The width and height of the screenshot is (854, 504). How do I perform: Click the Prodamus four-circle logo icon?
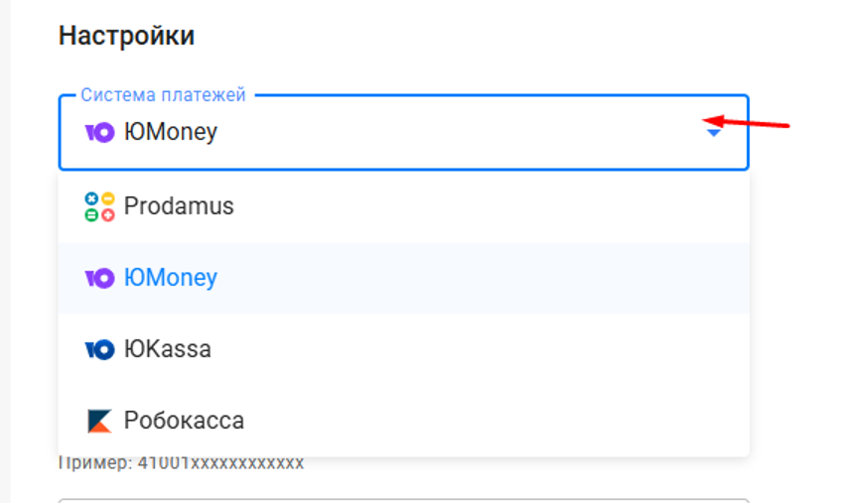click(99, 206)
